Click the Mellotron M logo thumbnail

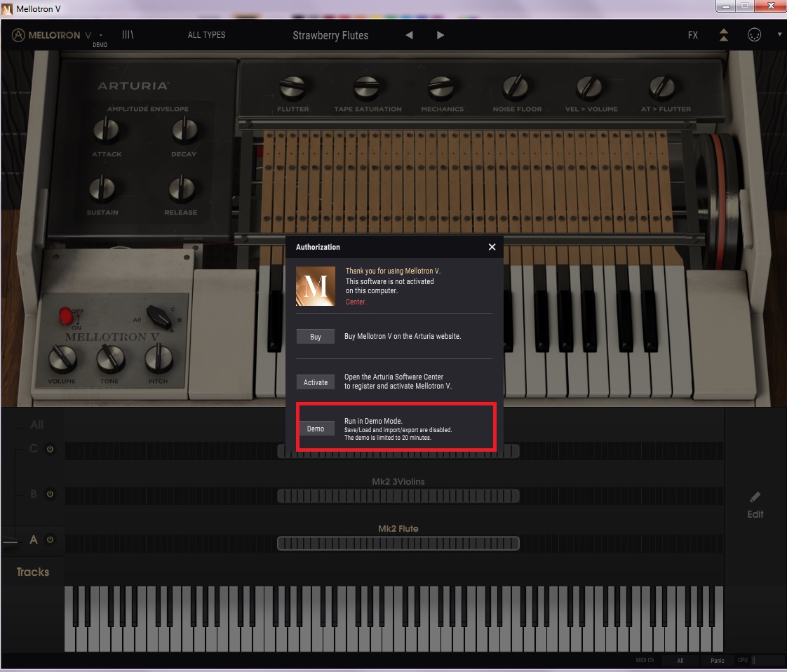[x=315, y=286]
